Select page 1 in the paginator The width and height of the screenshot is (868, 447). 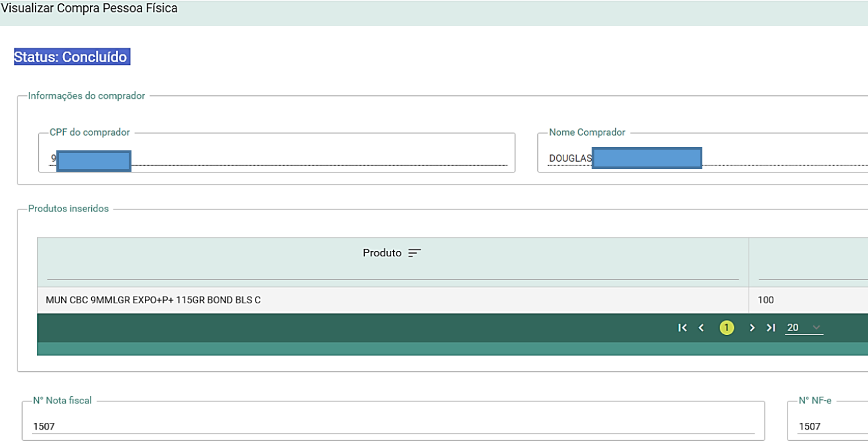tap(726, 328)
